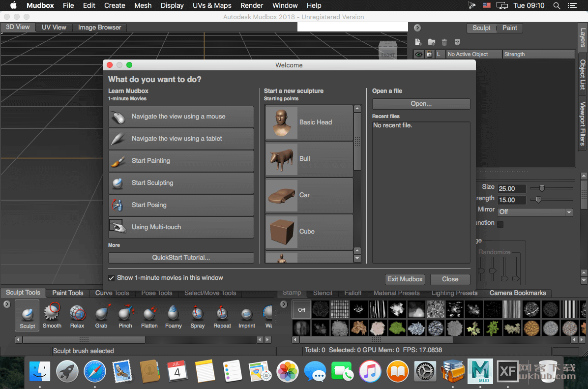The width and height of the screenshot is (588, 389).
Task: Open the Render menu
Action: click(x=252, y=5)
